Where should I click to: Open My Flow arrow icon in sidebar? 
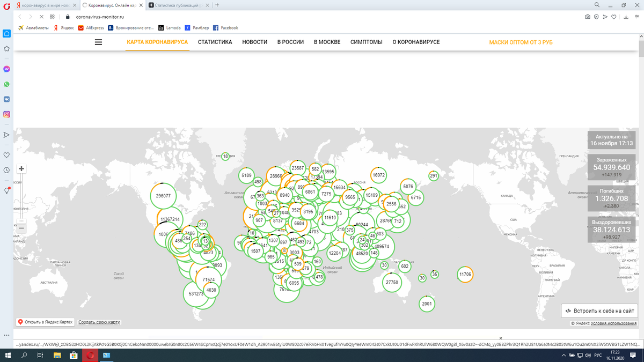tap(7, 135)
